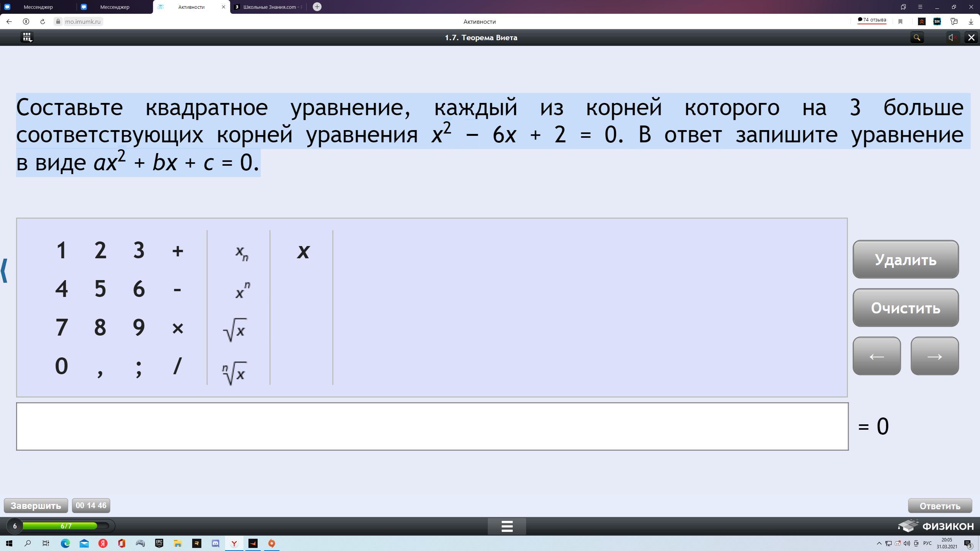
Task: Move cursor left with arrow button
Action: point(876,356)
